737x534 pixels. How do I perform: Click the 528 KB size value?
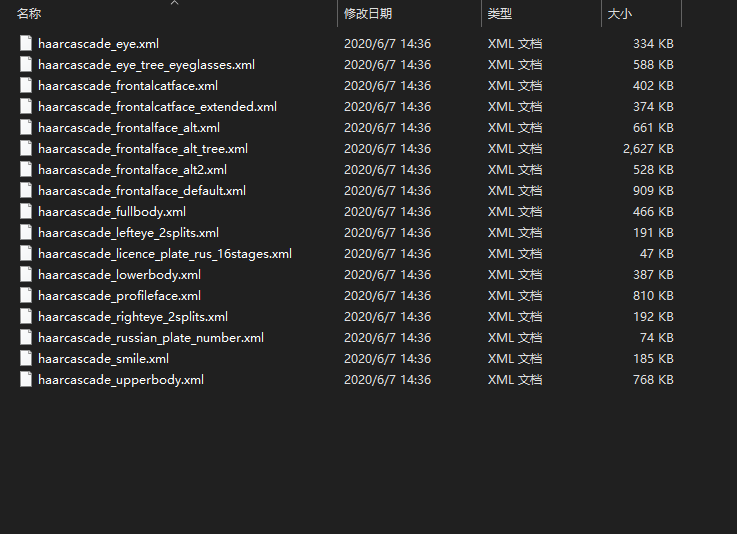coord(653,170)
